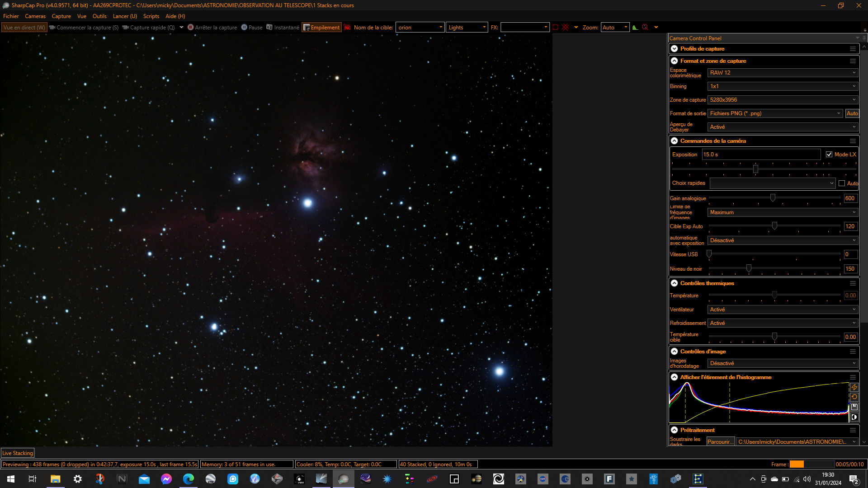Click the image histogram icon next to Zoom
The width and height of the screenshot is (868, 488).
point(635,28)
